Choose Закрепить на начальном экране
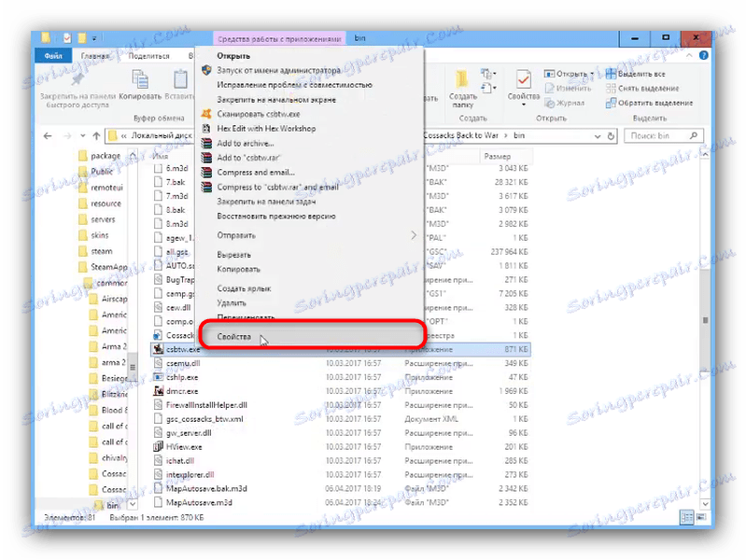746x560 pixels. pos(276,100)
